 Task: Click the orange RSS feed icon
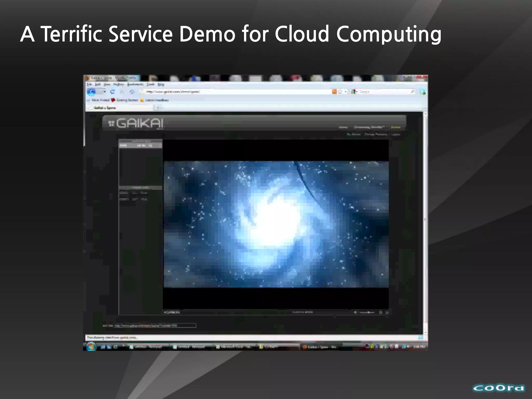(334, 92)
